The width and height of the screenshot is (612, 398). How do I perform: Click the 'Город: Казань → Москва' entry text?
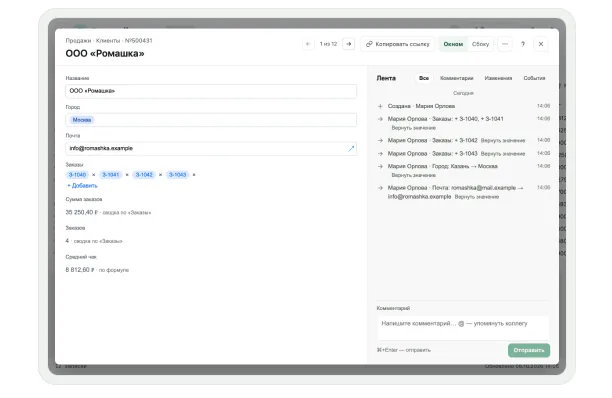[x=465, y=166]
